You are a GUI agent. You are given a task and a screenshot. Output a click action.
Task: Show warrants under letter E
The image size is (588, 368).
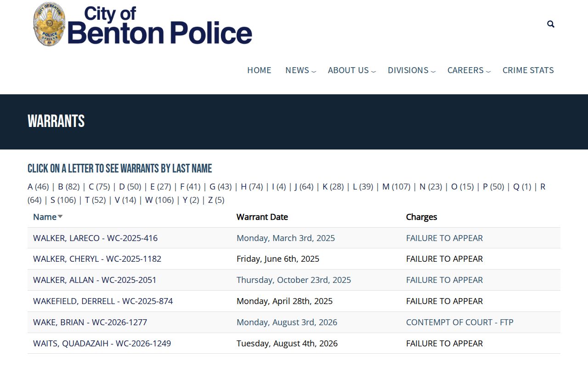153,187
